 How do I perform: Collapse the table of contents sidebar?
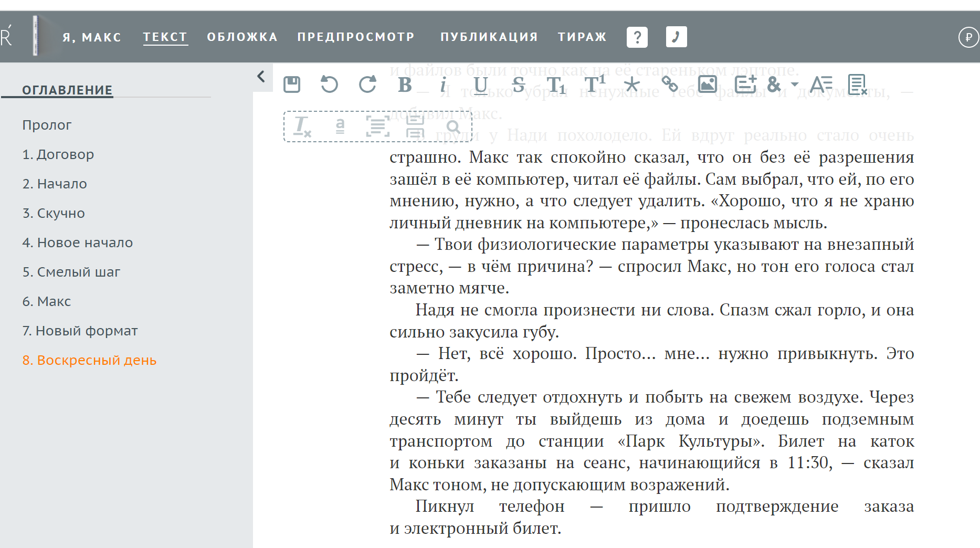pos(261,76)
